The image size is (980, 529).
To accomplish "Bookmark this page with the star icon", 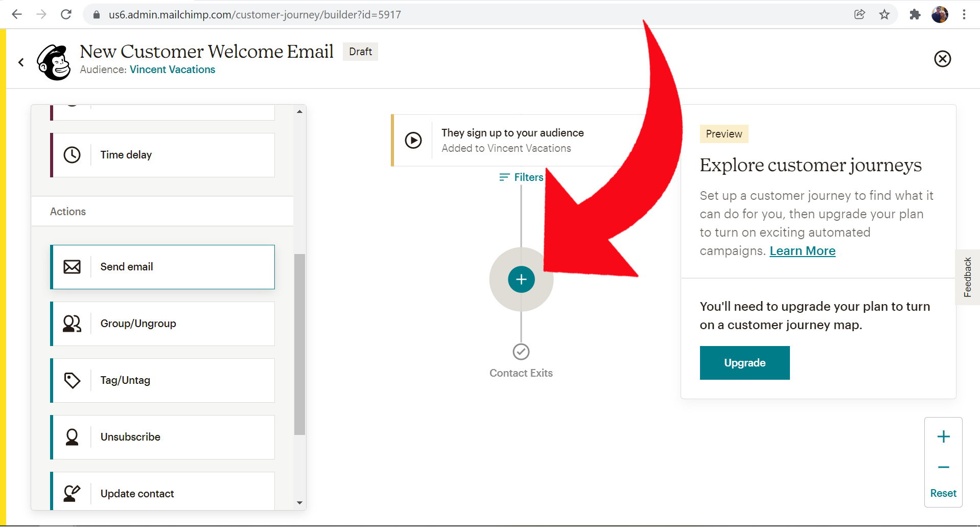I will (x=884, y=14).
